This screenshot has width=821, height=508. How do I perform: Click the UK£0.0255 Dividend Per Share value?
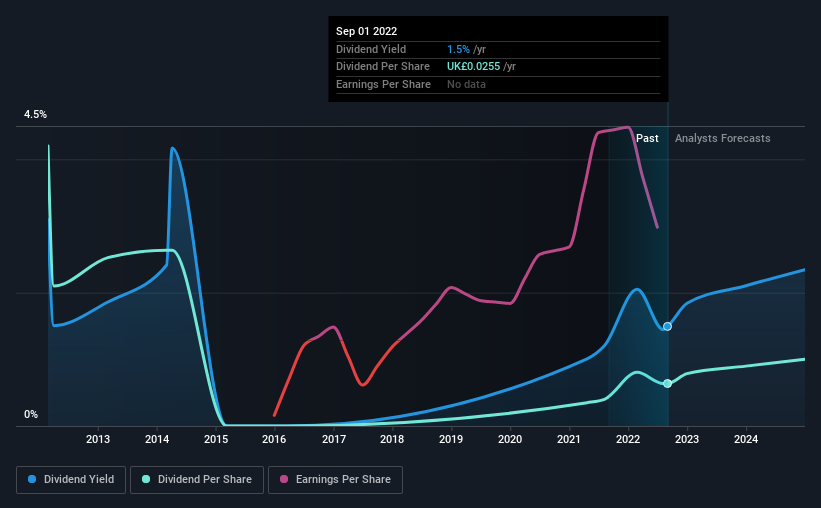coord(473,67)
